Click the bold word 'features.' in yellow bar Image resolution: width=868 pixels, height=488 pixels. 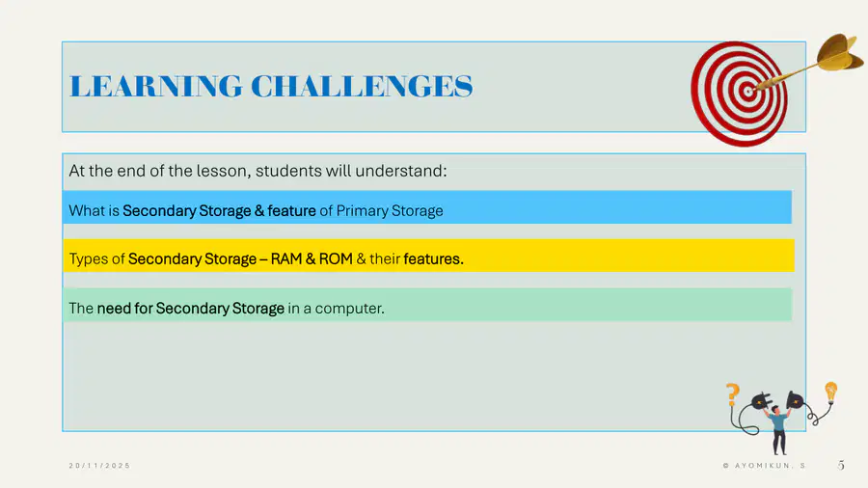click(x=433, y=258)
